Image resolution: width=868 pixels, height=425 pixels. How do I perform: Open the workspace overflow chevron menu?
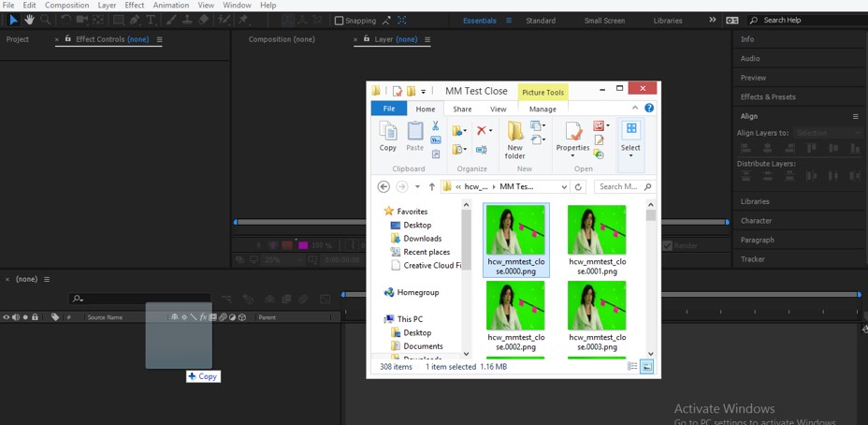point(713,20)
